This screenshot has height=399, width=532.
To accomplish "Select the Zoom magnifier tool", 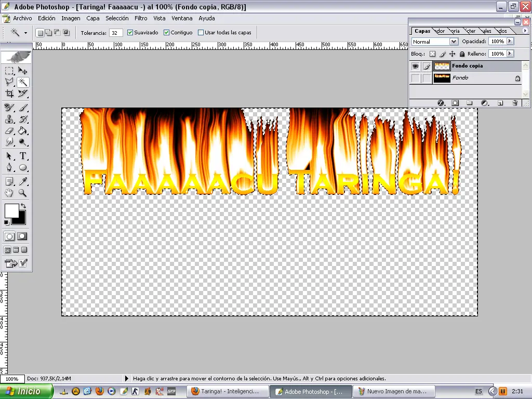I will tap(23, 193).
